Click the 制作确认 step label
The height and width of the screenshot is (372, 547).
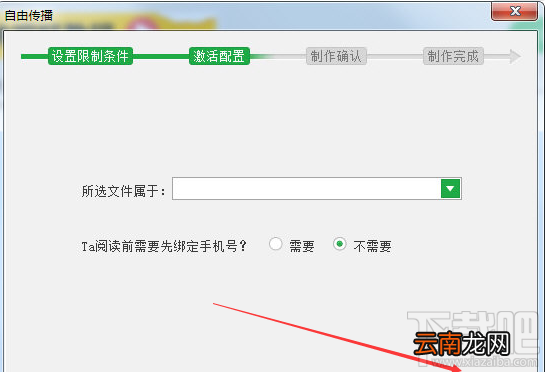click(336, 56)
